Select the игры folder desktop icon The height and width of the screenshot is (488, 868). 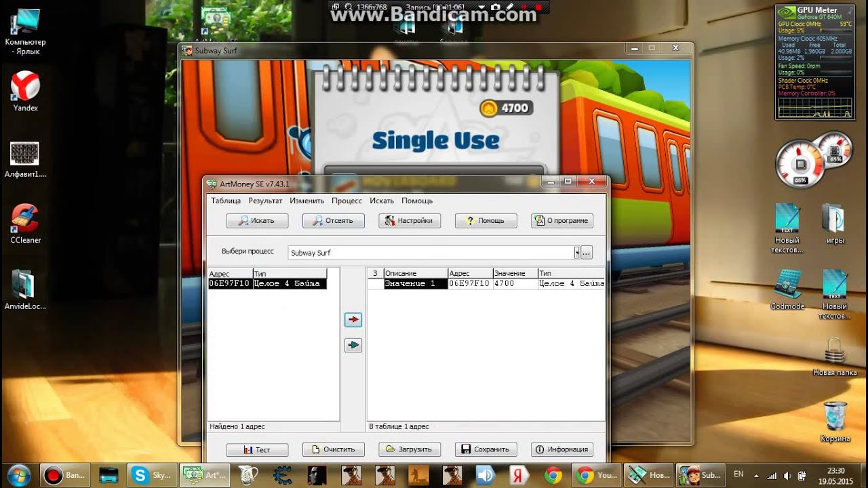[835, 224]
